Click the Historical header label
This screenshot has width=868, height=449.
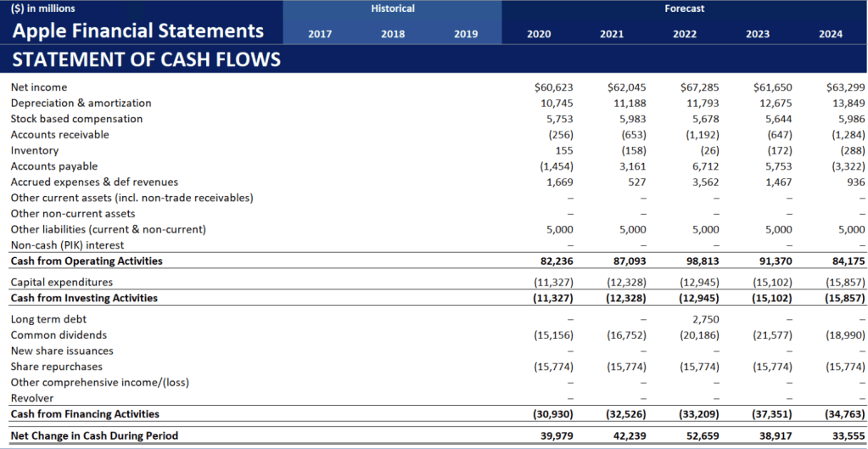[393, 8]
